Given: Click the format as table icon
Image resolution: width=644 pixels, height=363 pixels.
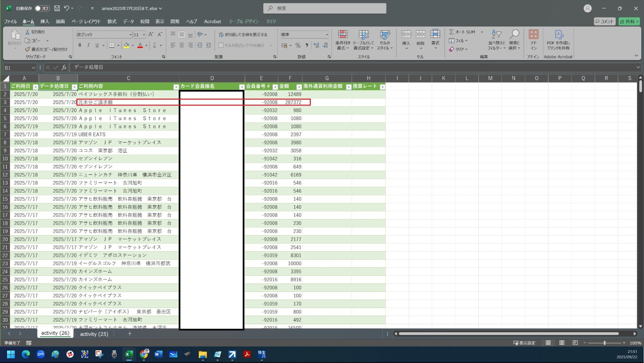Looking at the screenshot, I should coord(363,35).
